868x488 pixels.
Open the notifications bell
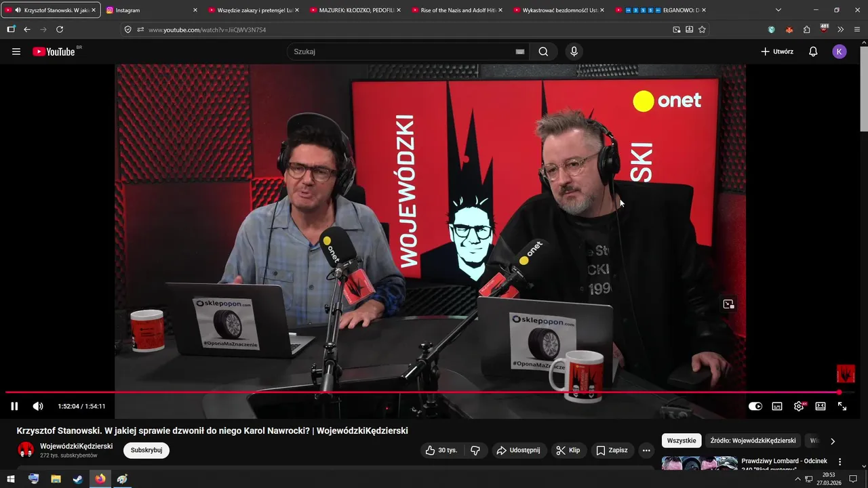[x=813, y=52]
